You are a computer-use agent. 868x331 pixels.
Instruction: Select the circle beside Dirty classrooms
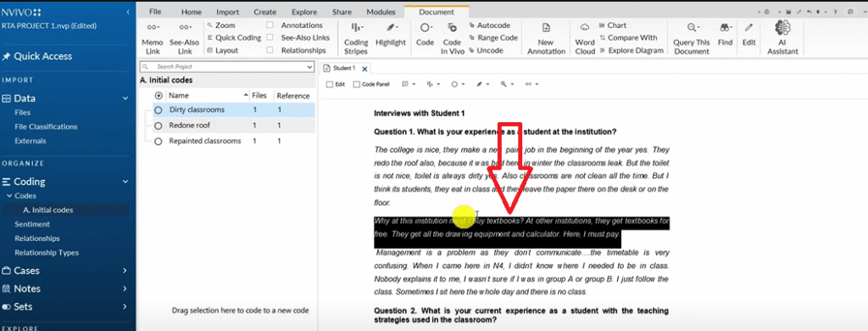point(159,109)
